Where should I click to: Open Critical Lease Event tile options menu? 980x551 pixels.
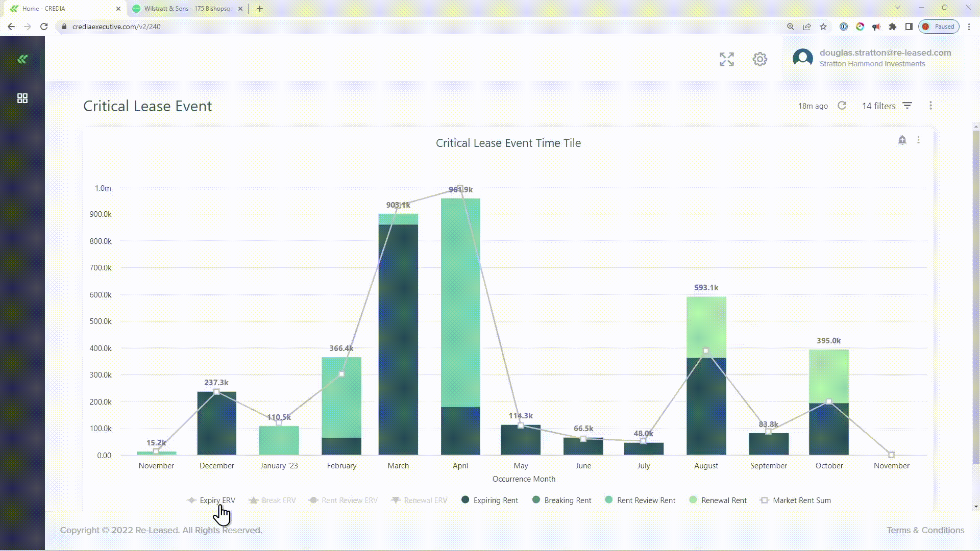pyautogui.click(x=918, y=140)
